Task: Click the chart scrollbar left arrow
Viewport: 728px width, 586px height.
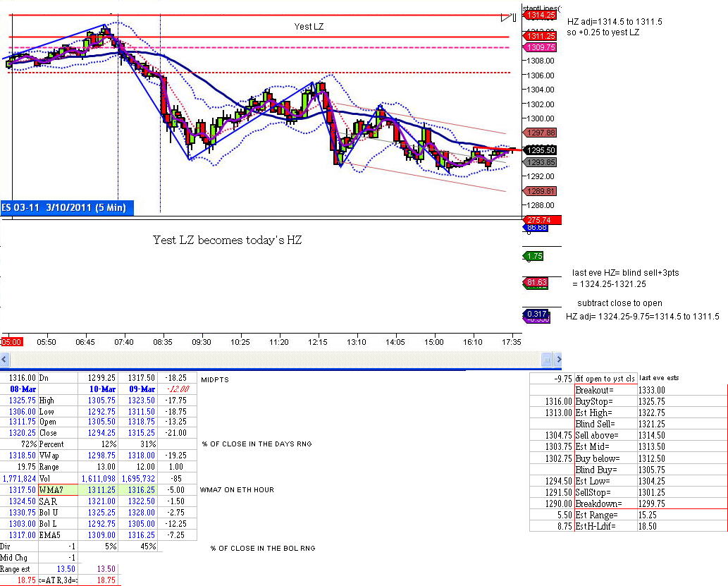Action: point(4,359)
